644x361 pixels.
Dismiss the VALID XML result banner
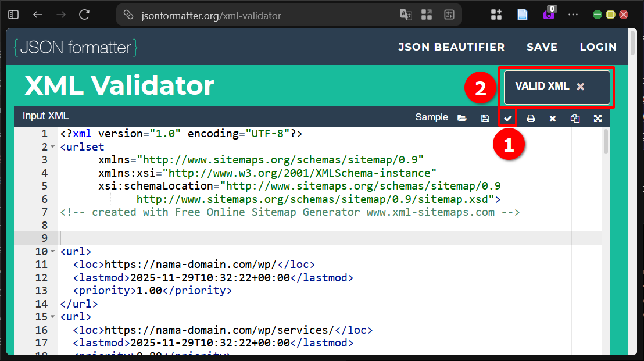(580, 85)
